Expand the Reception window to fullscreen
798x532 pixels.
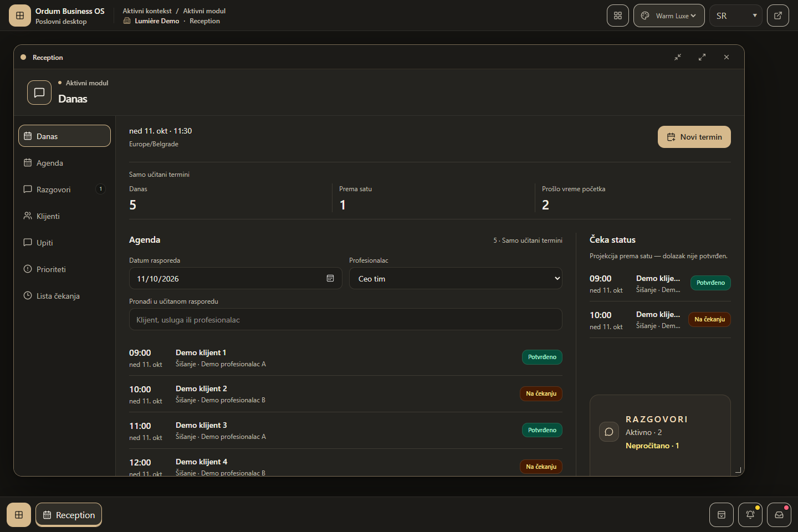point(702,57)
